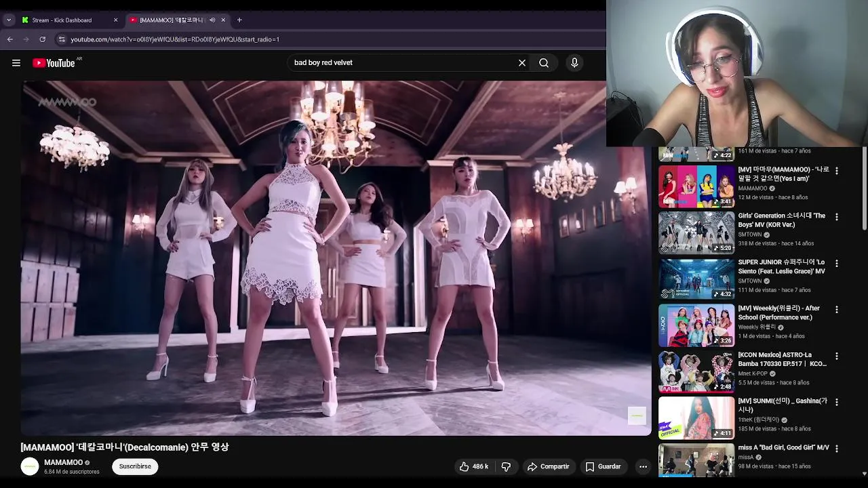Viewport: 868px width, 488px height.
Task: Open options menu for miss A video
Action: tap(836, 449)
